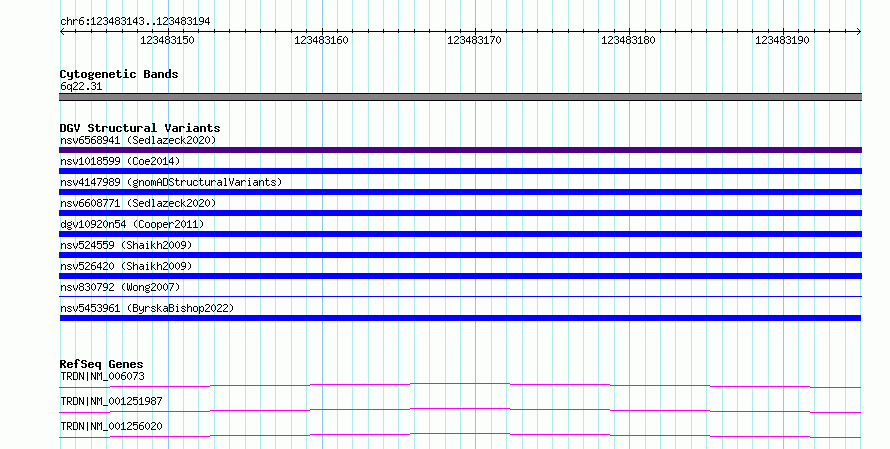Click nsv1018599 (Coe2014) variant label
890x449 pixels.
coord(120,161)
